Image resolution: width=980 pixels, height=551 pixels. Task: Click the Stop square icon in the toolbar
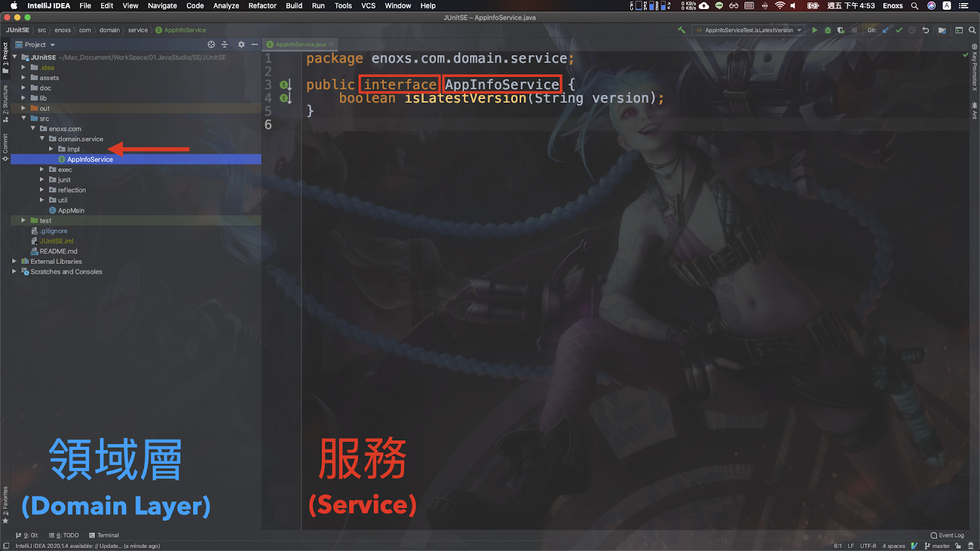coord(854,30)
